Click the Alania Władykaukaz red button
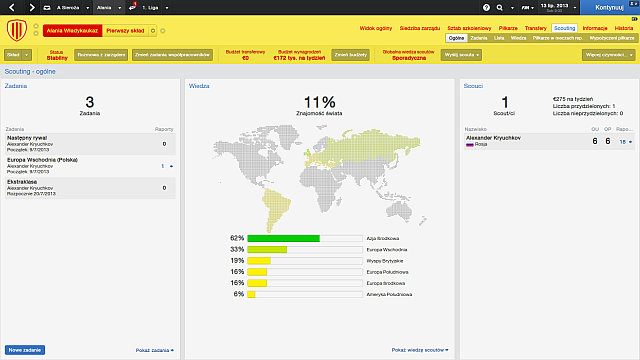The width and height of the screenshot is (640, 360). (x=72, y=31)
